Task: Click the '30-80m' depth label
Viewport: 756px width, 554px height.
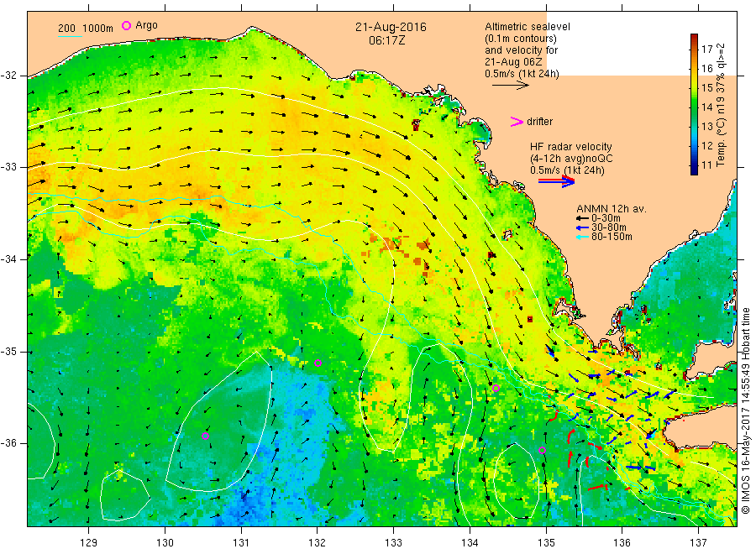Action: coord(608,227)
